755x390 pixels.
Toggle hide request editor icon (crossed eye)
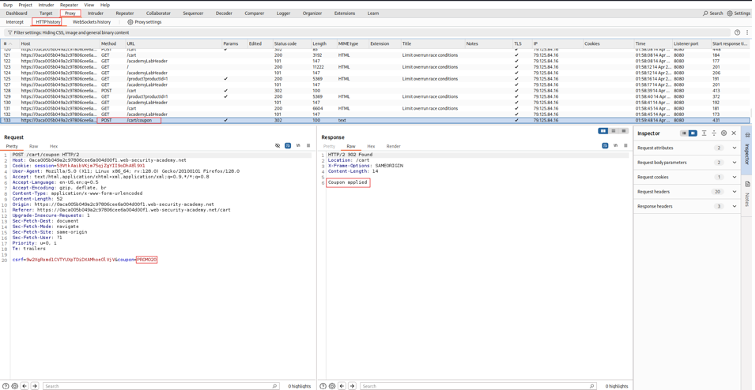point(277,146)
